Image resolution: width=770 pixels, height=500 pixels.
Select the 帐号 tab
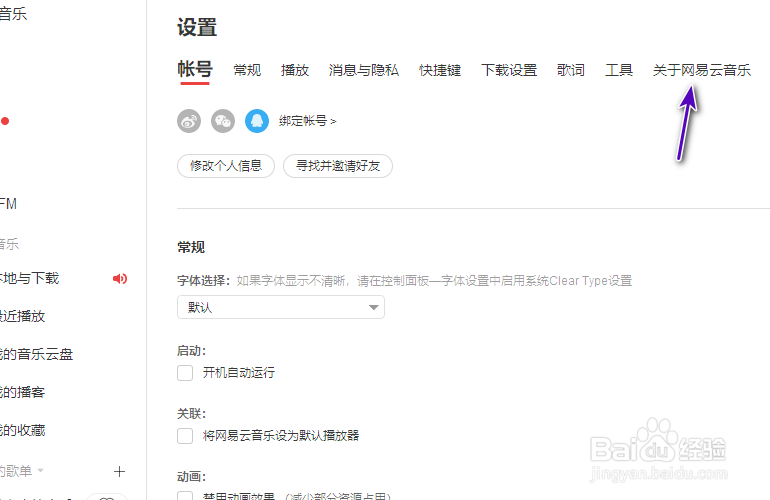[195, 69]
